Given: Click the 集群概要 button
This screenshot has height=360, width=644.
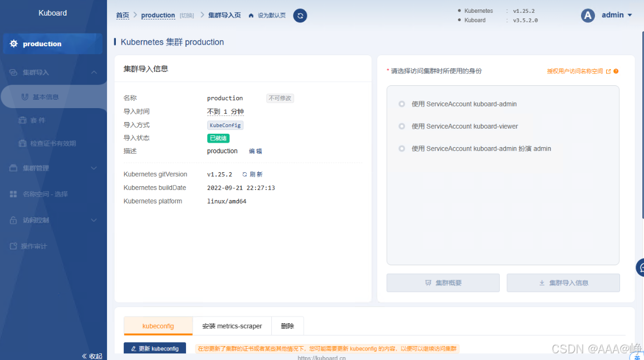Looking at the screenshot, I should 443,283.
